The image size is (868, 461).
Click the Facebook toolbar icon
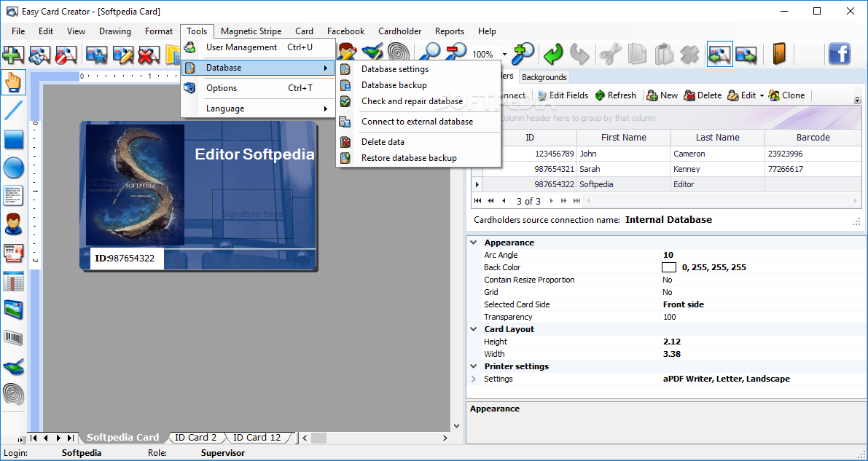point(840,54)
